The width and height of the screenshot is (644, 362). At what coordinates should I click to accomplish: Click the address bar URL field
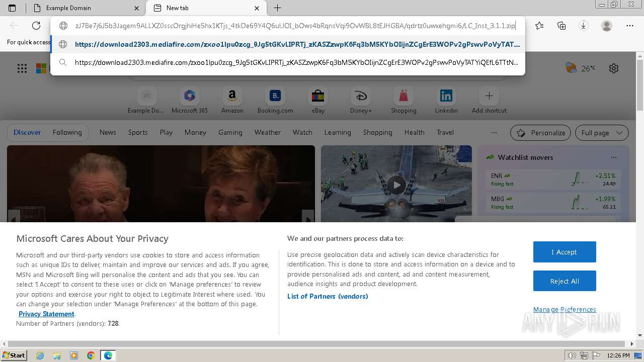click(x=295, y=26)
